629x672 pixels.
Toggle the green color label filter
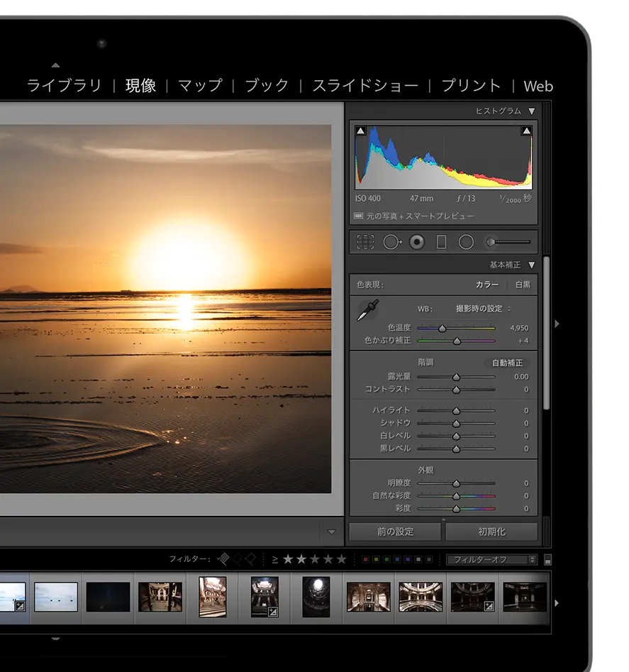(386, 559)
